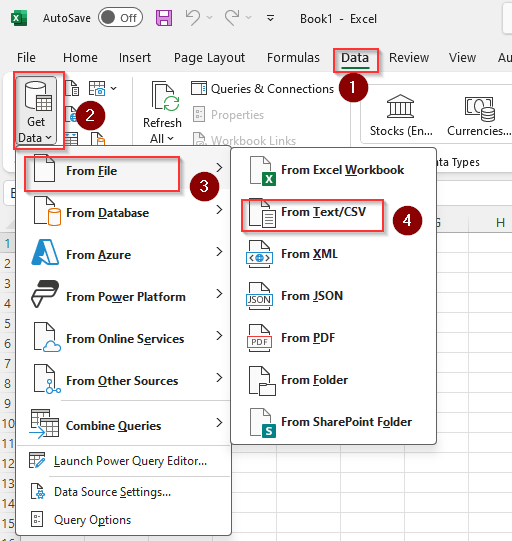Click the Workbook Links button
This screenshot has width=512, height=541.
click(244, 139)
